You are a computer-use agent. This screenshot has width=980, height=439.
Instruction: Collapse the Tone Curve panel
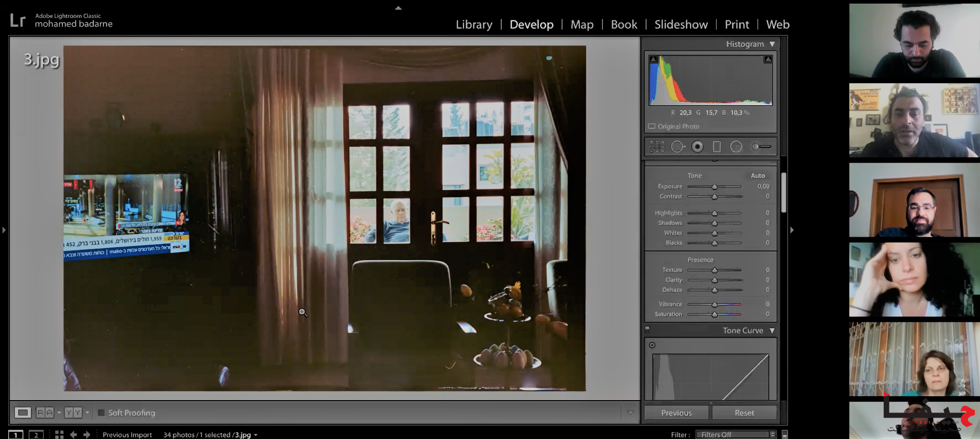[772, 331]
